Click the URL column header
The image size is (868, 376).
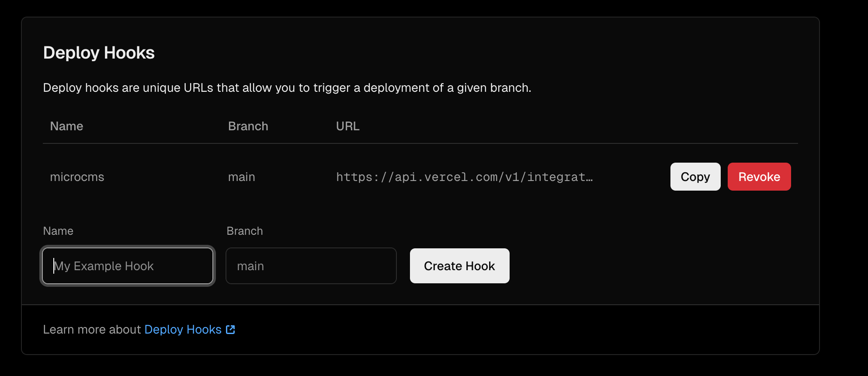click(347, 126)
